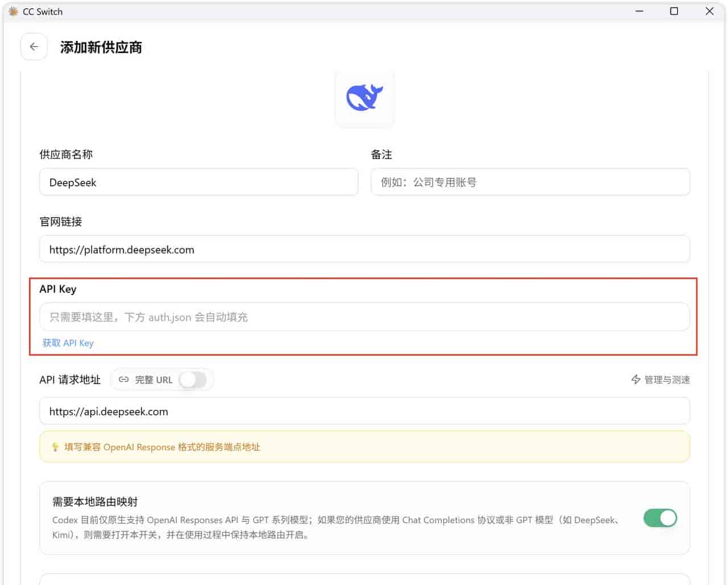
Task: Click the 官网链接 field
Action: click(x=365, y=249)
